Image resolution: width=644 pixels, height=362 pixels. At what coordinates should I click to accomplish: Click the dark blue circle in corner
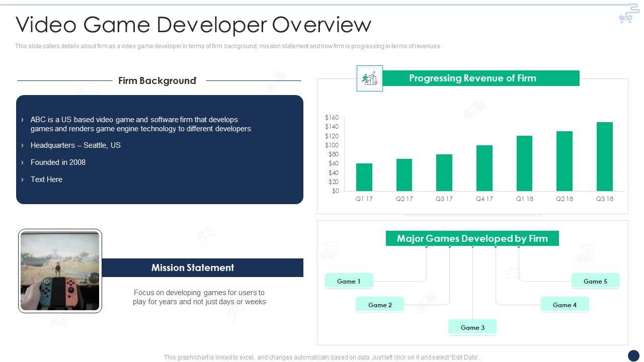coord(633,355)
